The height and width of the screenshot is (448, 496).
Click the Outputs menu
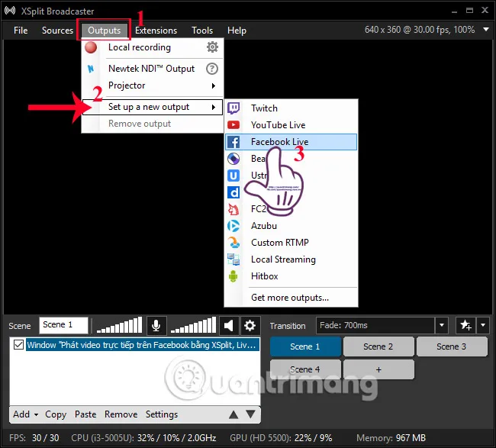pyautogui.click(x=104, y=31)
